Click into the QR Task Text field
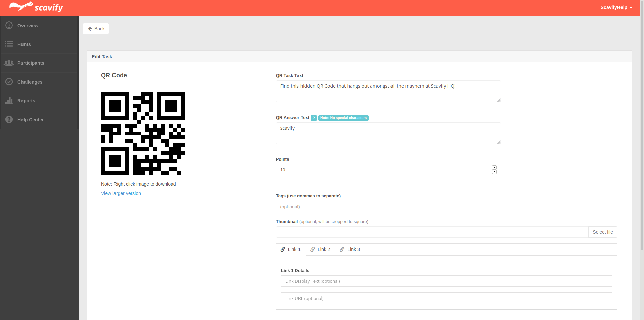 point(388,91)
